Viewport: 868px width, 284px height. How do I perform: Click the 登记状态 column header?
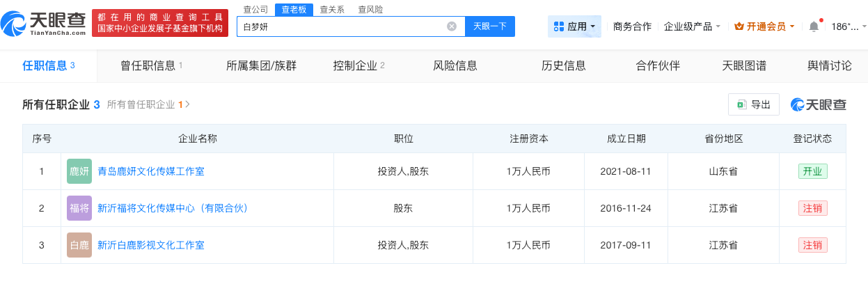(812, 139)
